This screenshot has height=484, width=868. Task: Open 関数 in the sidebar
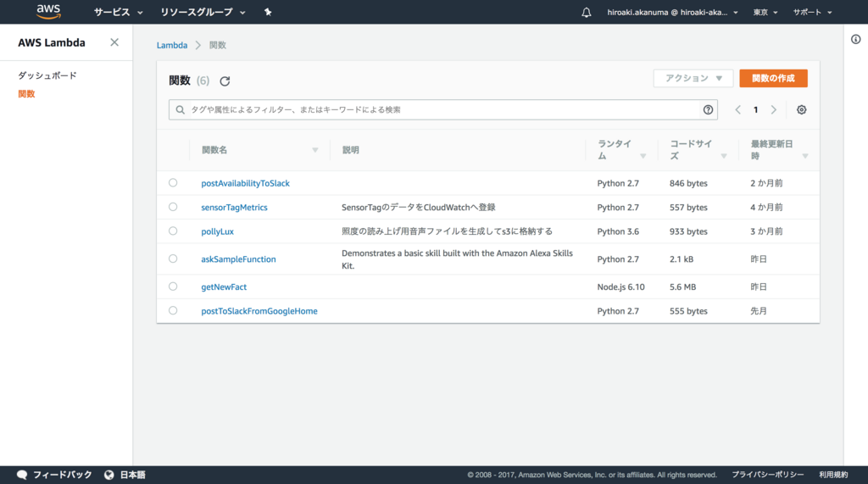coord(26,93)
